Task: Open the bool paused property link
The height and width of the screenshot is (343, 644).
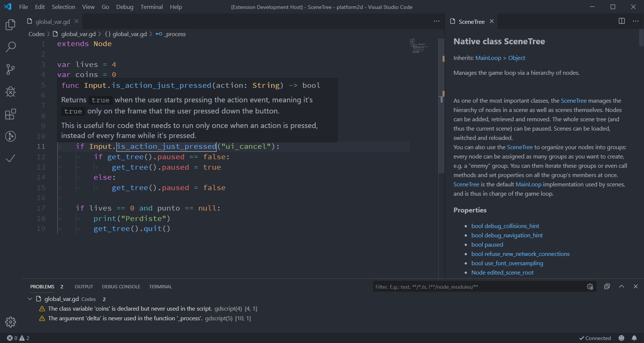Action: click(487, 244)
